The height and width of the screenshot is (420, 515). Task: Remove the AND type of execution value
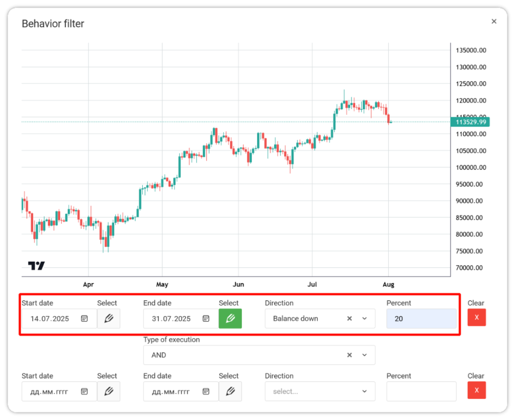pyautogui.click(x=350, y=355)
